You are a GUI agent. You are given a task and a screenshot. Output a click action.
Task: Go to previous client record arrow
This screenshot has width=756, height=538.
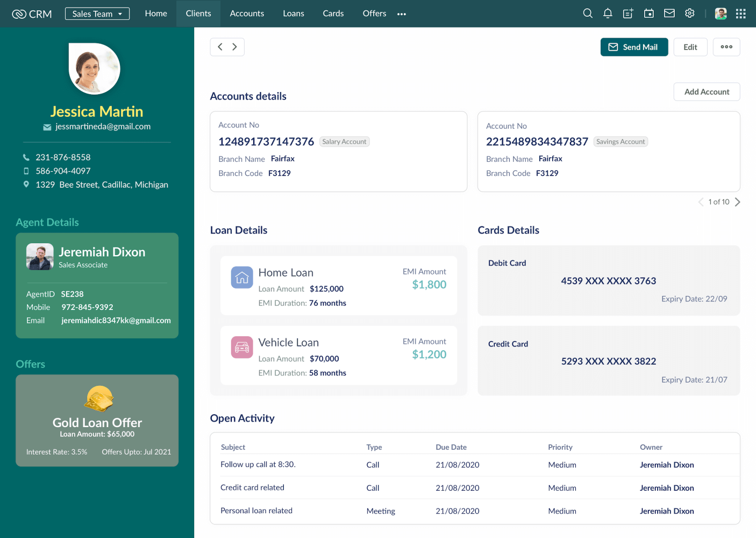point(220,47)
